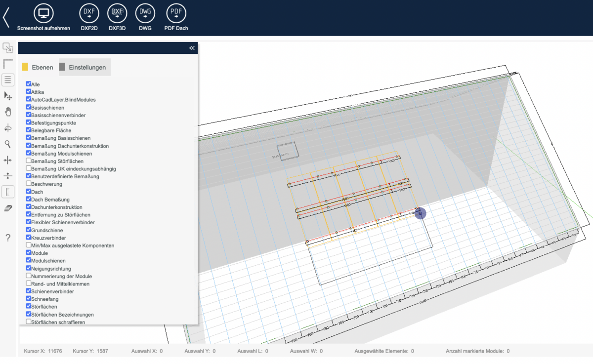Uncheck the Alle layer checkbox
This screenshot has height=364, width=593.
click(29, 84)
